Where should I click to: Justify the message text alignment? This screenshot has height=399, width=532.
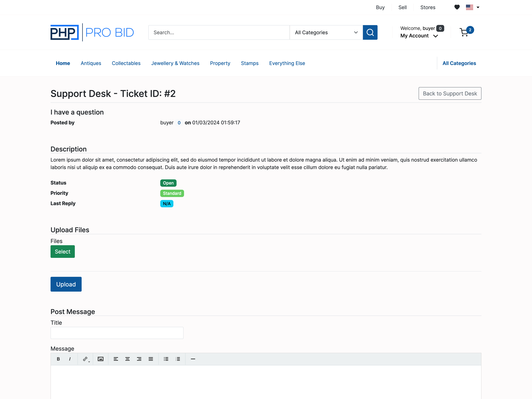coord(151,359)
